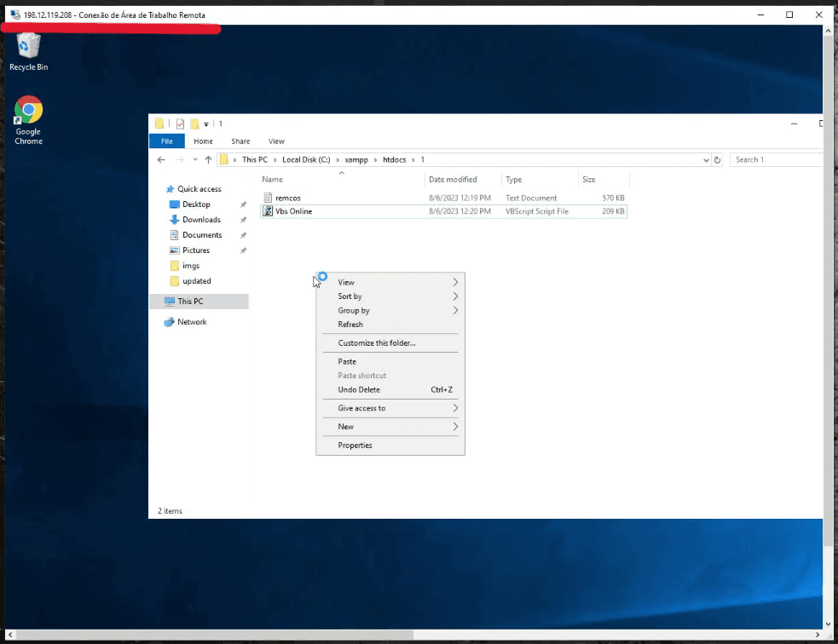Viewport: 838px width, 644px height.
Task: Sort files by Date modified column
Action: 464,180
